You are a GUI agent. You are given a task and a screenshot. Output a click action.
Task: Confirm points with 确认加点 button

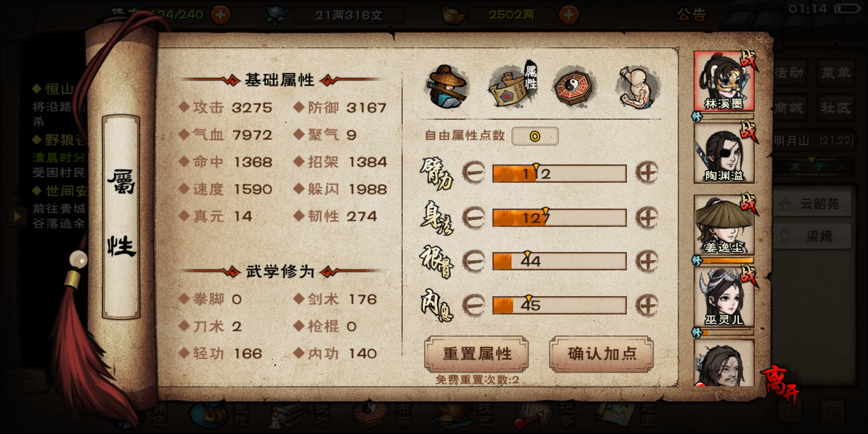[x=602, y=354]
